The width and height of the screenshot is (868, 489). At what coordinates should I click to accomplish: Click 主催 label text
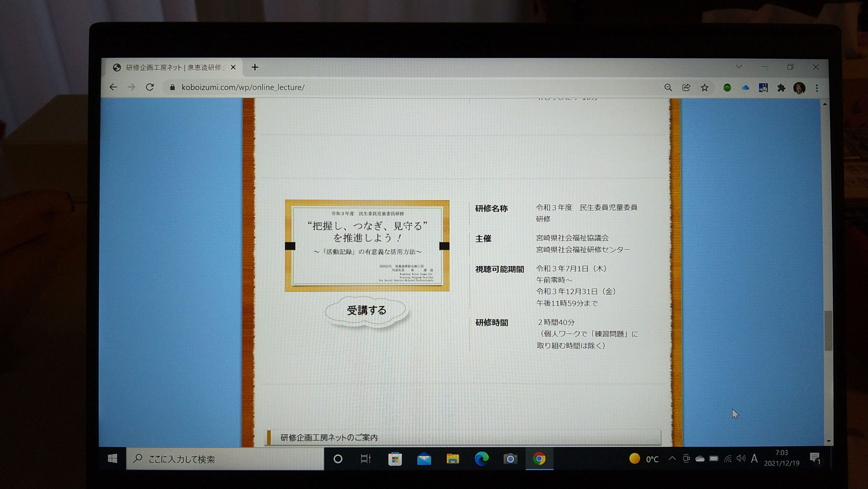pyautogui.click(x=483, y=239)
